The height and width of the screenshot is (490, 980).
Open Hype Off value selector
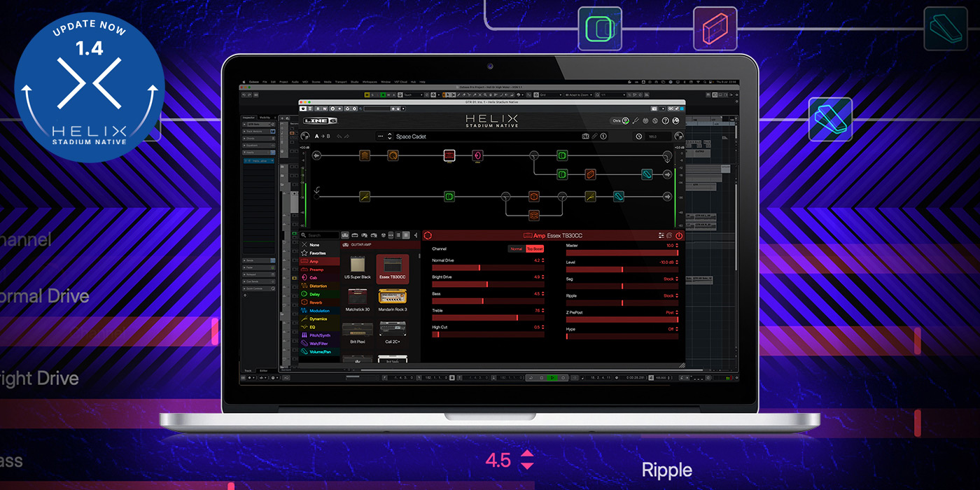(673, 329)
